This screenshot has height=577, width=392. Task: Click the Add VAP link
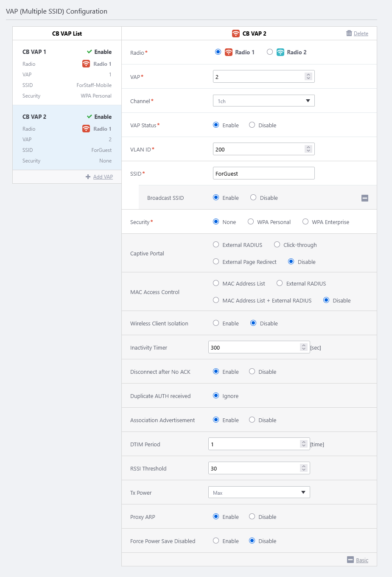[x=103, y=177]
